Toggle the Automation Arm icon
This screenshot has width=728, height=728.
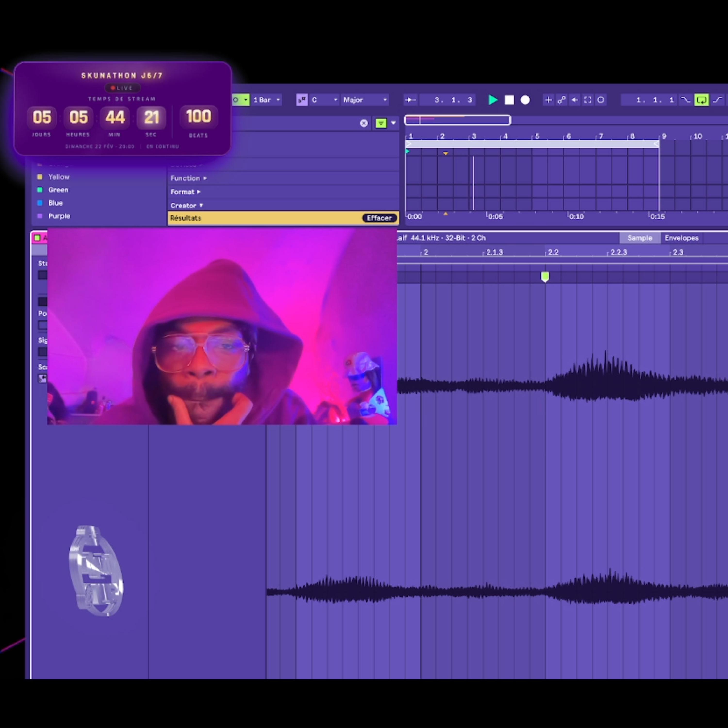tap(562, 100)
